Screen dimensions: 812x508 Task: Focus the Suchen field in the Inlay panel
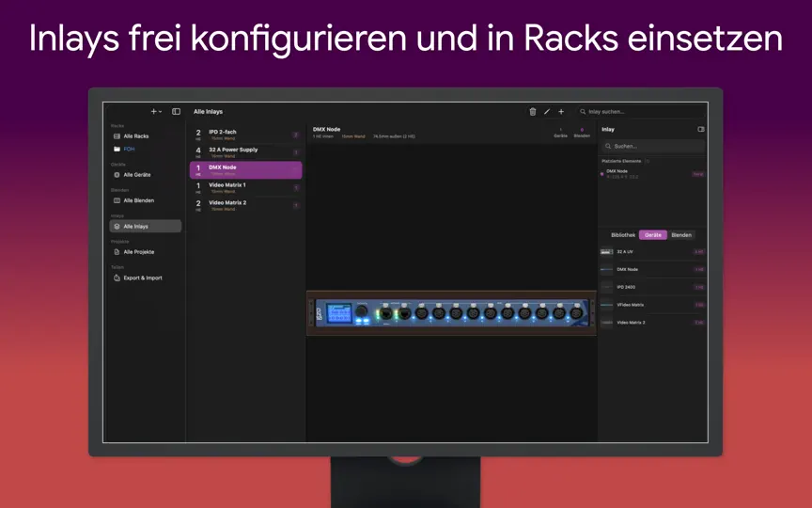tap(652, 146)
